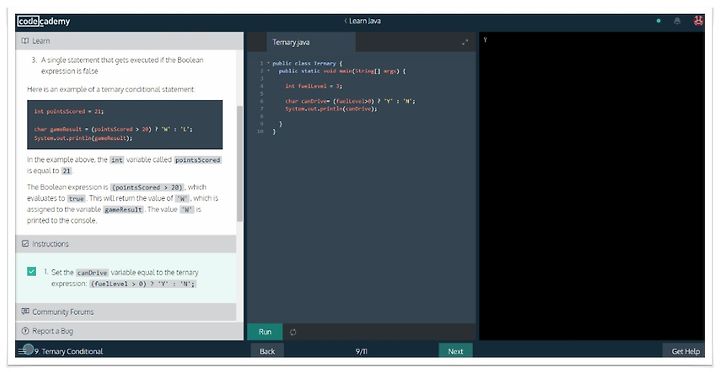
Task: Open the user profile avatar
Action: tap(698, 21)
